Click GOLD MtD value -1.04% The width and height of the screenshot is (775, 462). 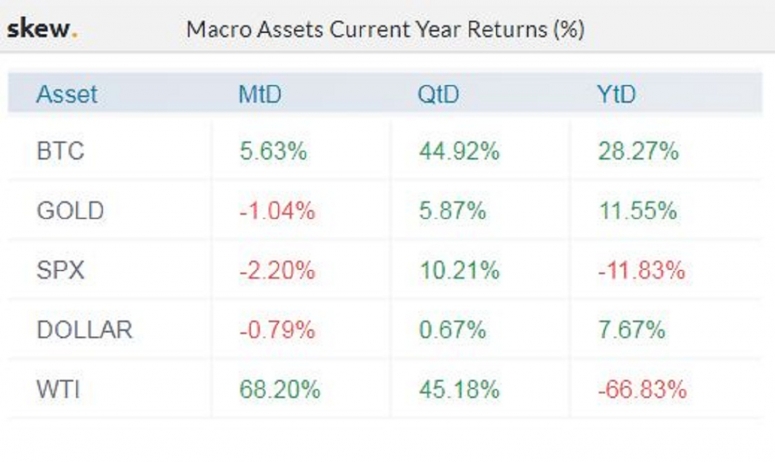click(277, 210)
